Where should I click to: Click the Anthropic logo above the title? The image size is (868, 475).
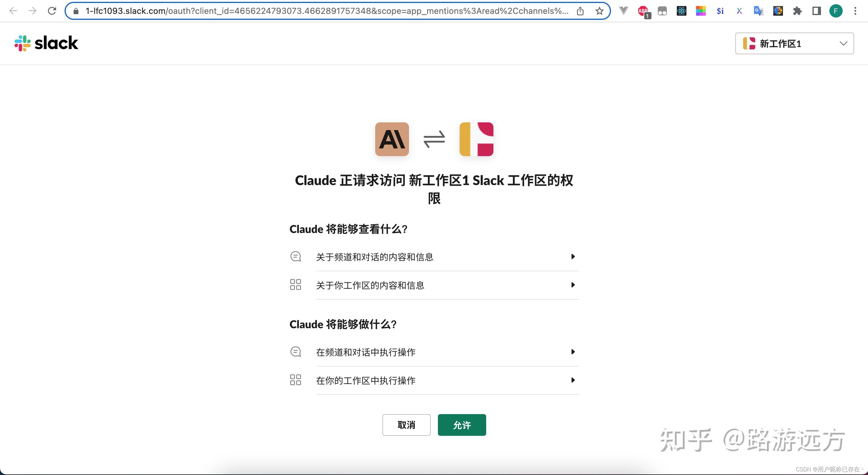point(392,139)
